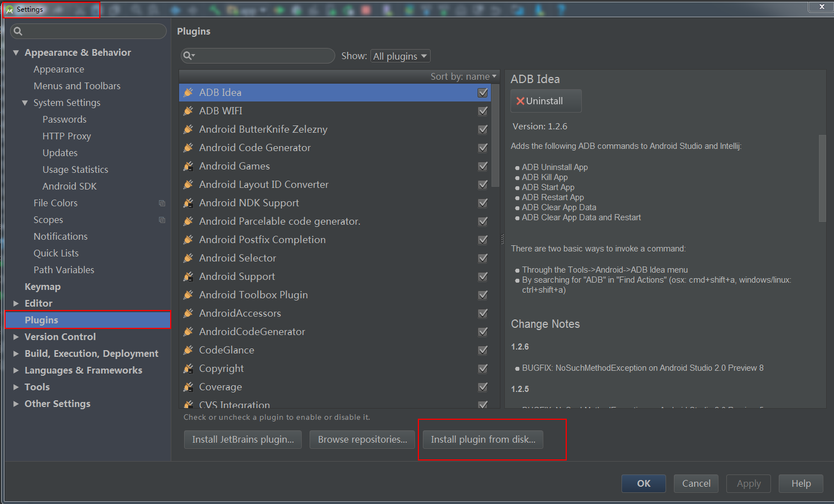This screenshot has height=504, width=834.
Task: Click the plugin icon beside Android Support
Action: pos(189,277)
